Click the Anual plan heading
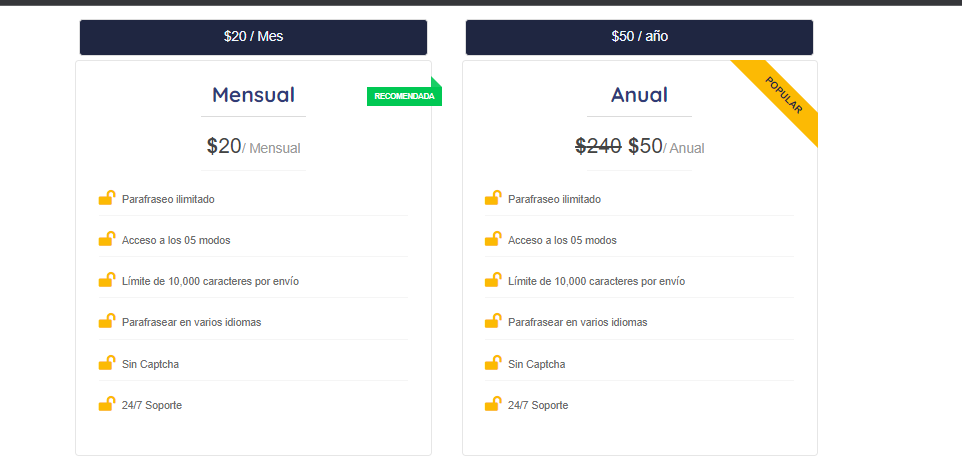Image resolution: width=962 pixels, height=476 pixels. coord(639,95)
